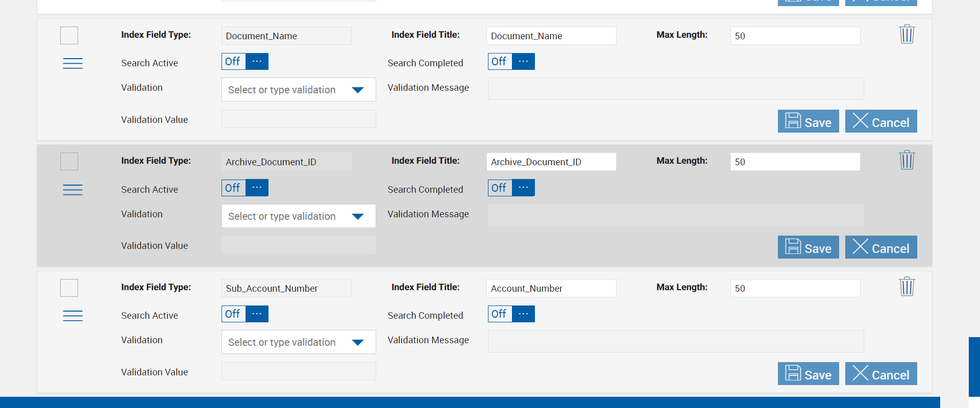The image size is (980, 408).
Task: Click the Account_Number Index Field Title input
Action: [551, 288]
